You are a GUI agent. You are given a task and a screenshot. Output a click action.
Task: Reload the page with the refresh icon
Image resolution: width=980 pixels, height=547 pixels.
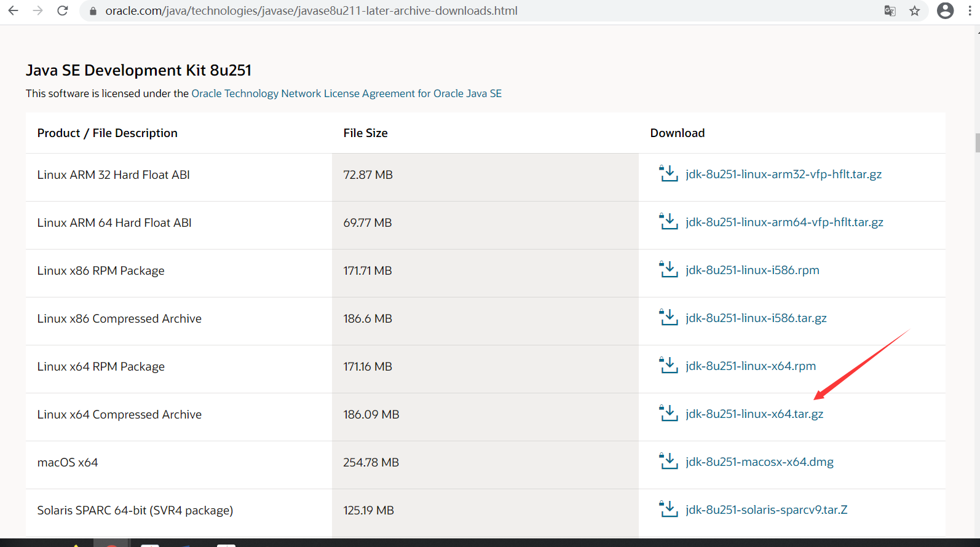click(62, 11)
